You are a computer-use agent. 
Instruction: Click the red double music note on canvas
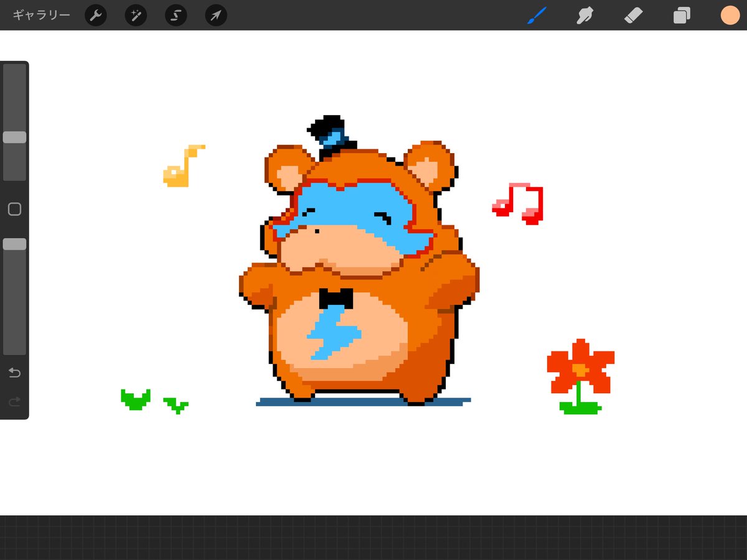click(518, 203)
